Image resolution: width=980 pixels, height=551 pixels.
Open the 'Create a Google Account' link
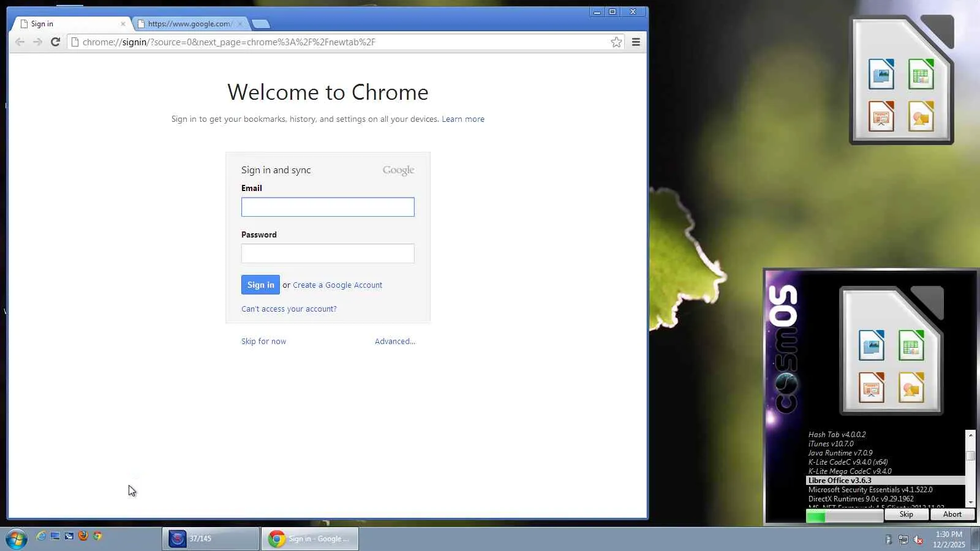tap(337, 285)
